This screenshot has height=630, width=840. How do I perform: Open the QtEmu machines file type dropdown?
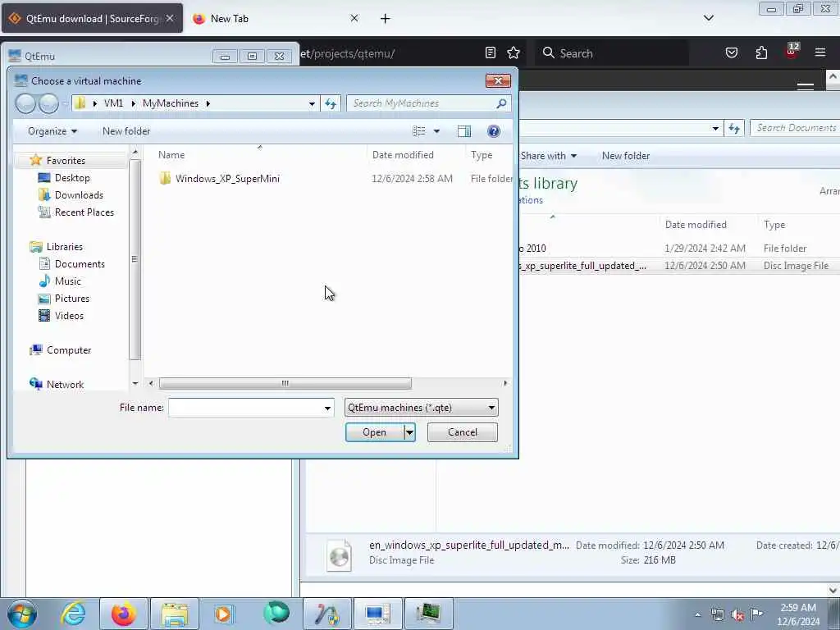click(x=422, y=408)
